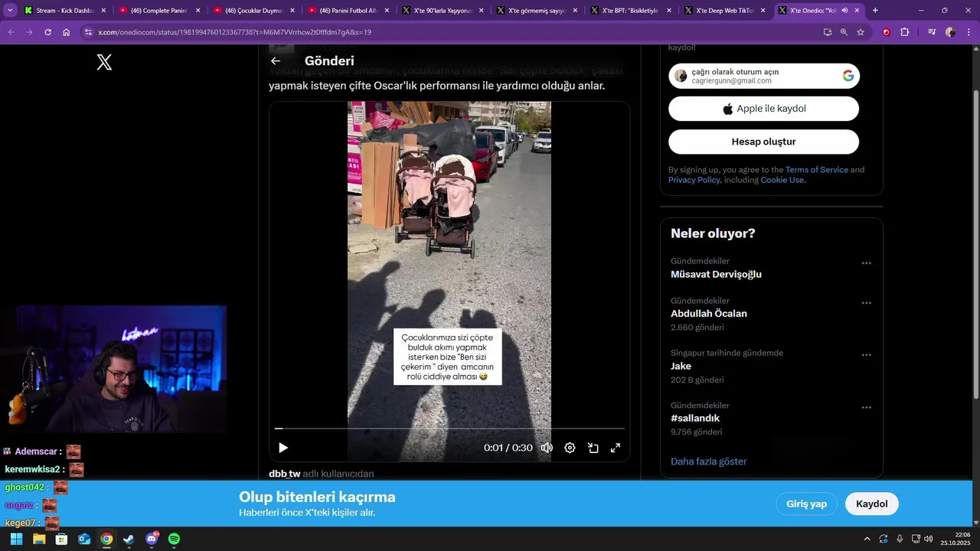Switch to Stream - Kick Dashboard tab
Image resolution: width=980 pixels, height=551 pixels.
65,11
